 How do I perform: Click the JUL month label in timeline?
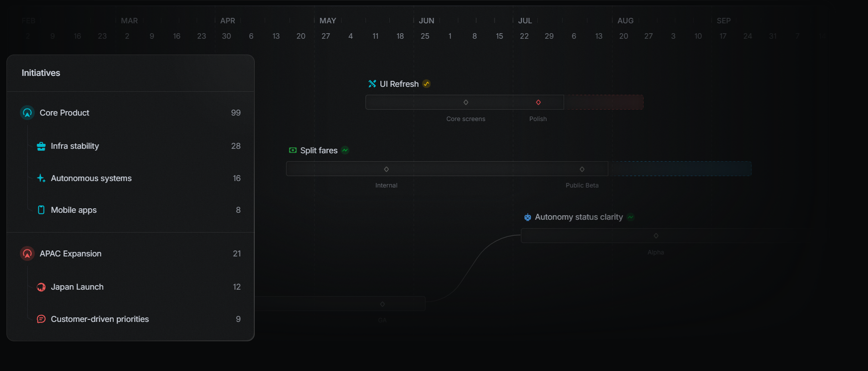[x=525, y=21]
